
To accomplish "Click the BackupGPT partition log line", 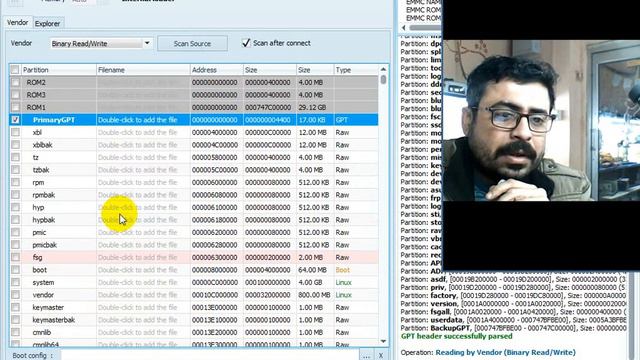I will (513, 328).
